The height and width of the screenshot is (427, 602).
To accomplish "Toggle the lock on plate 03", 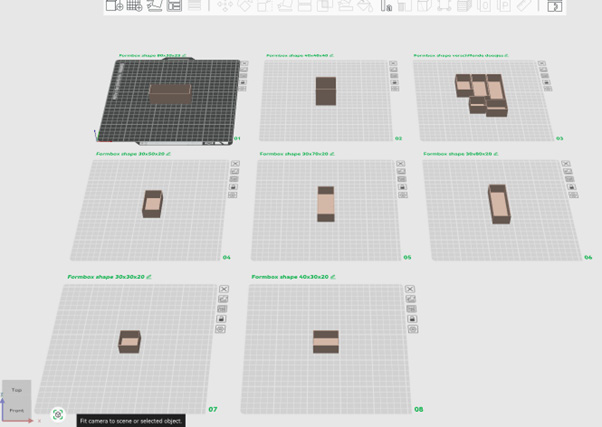I will click(x=547, y=82).
